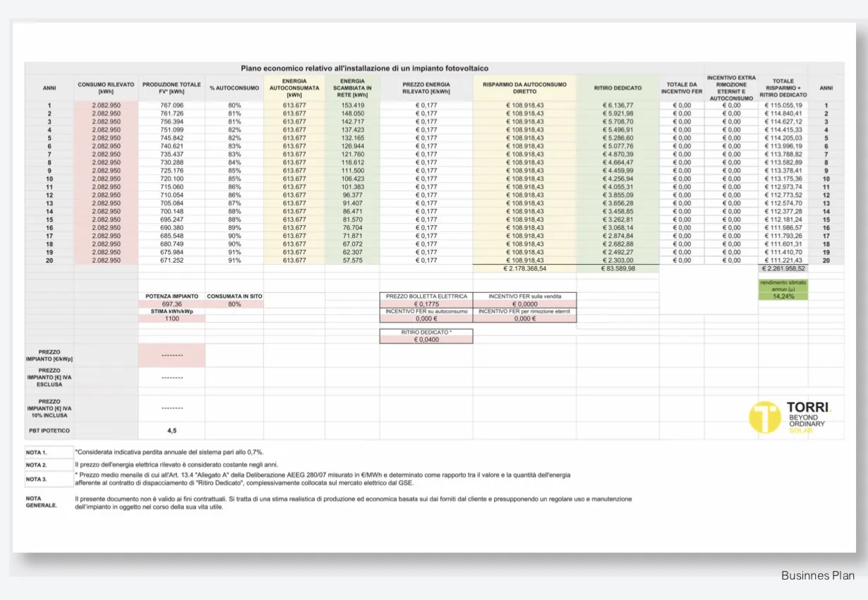This screenshot has width=868, height=600.
Task: Click the grand total € 2.261.958,52
Action: 783,269
